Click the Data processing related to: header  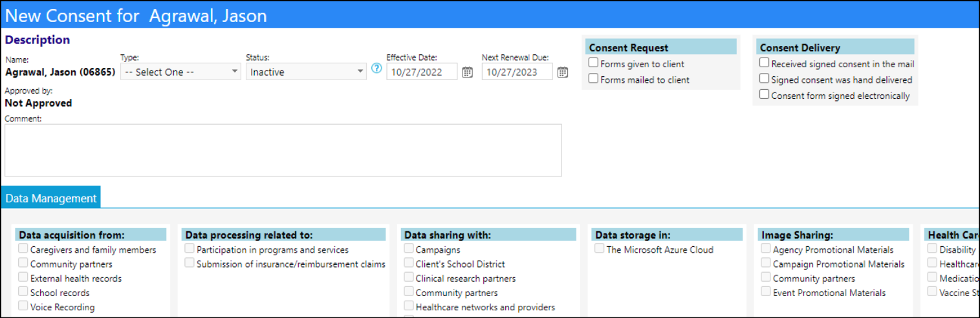click(x=283, y=235)
